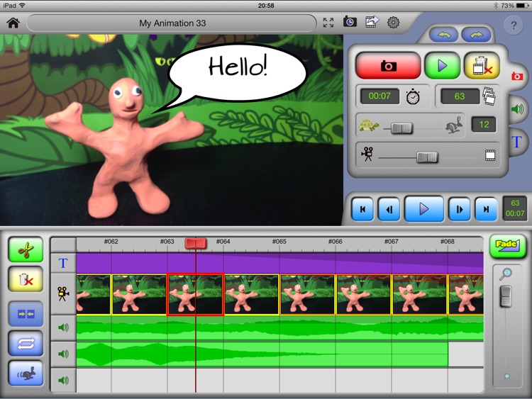532x399 pixels.
Task: Switch to the audio speaker tab
Action: 516,108
